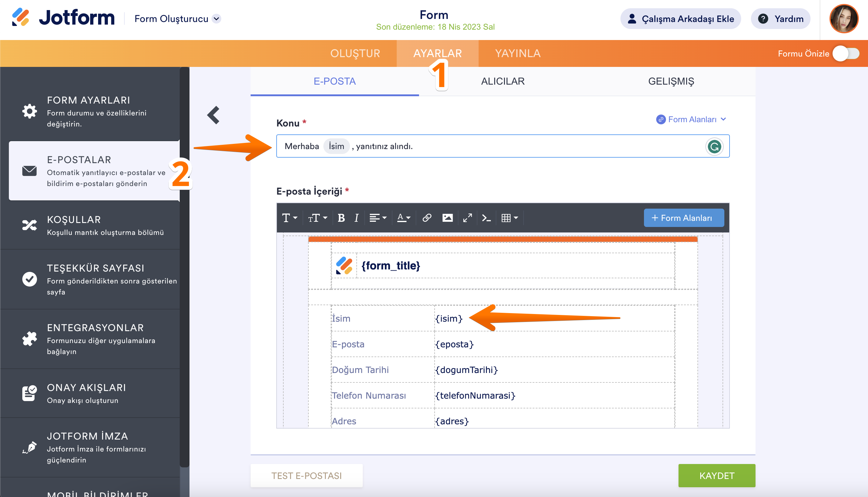Click the insert image icon
The image size is (868, 497).
click(x=447, y=218)
